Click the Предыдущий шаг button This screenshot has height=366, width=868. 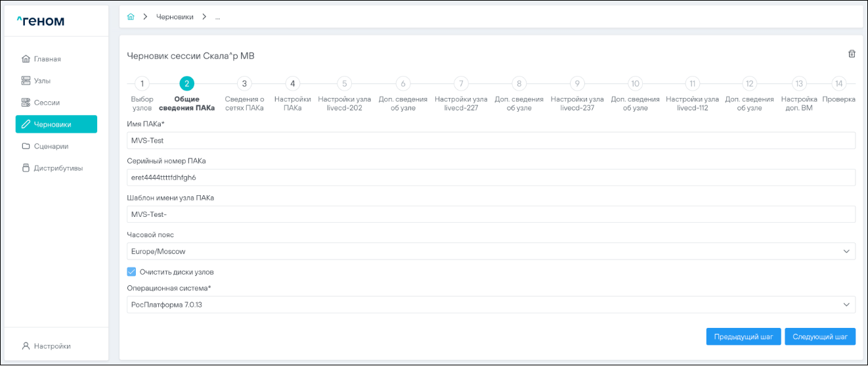point(743,336)
